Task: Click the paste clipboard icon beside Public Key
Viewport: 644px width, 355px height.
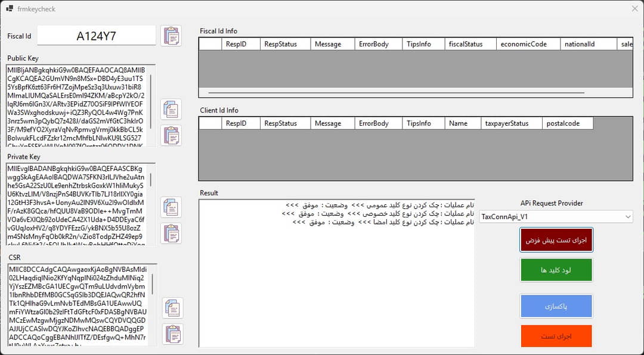Action: pyautogui.click(x=171, y=136)
